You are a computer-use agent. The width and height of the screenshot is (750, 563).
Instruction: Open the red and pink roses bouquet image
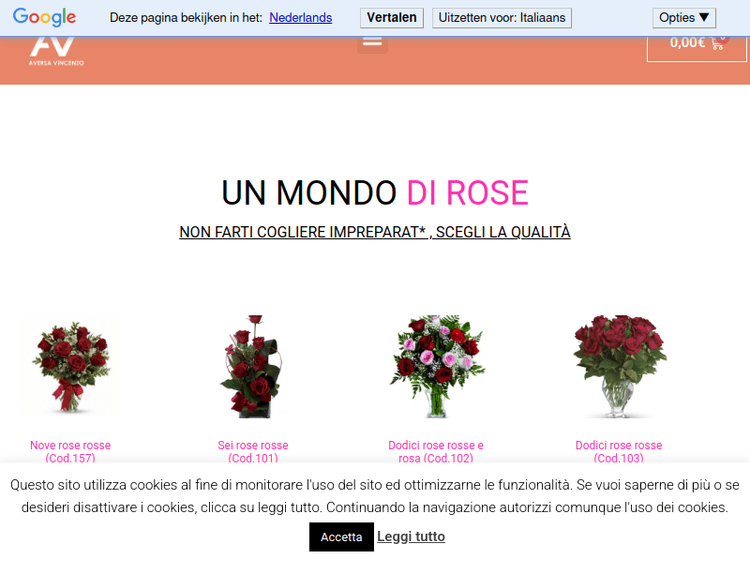pyautogui.click(x=436, y=366)
